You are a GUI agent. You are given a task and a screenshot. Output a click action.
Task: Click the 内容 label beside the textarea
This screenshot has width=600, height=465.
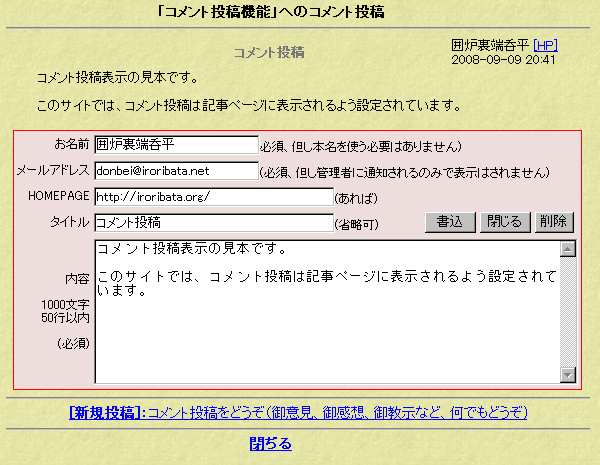pyautogui.click(x=76, y=278)
